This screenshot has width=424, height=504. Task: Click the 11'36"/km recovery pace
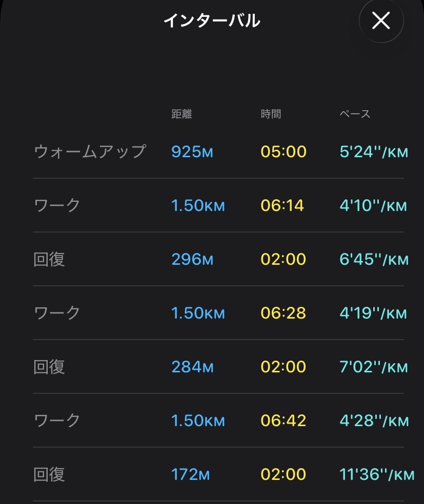pyautogui.click(x=377, y=475)
